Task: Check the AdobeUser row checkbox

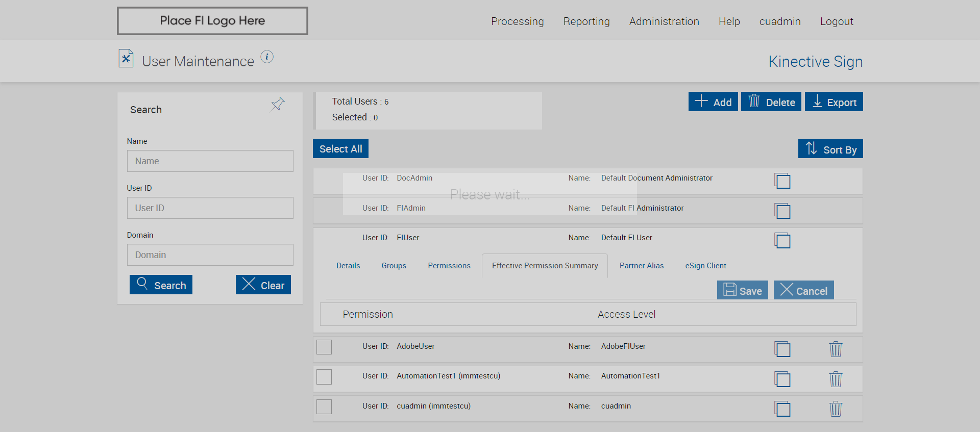Action: tap(324, 347)
